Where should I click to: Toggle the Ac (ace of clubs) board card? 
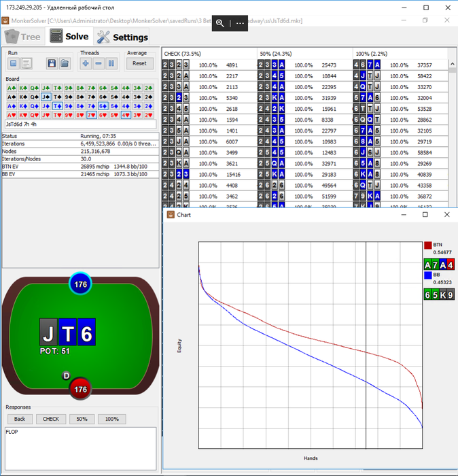[x=12, y=88]
